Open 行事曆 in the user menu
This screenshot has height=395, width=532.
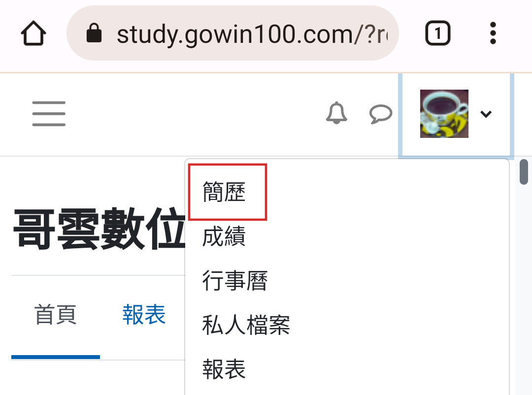pos(235,281)
